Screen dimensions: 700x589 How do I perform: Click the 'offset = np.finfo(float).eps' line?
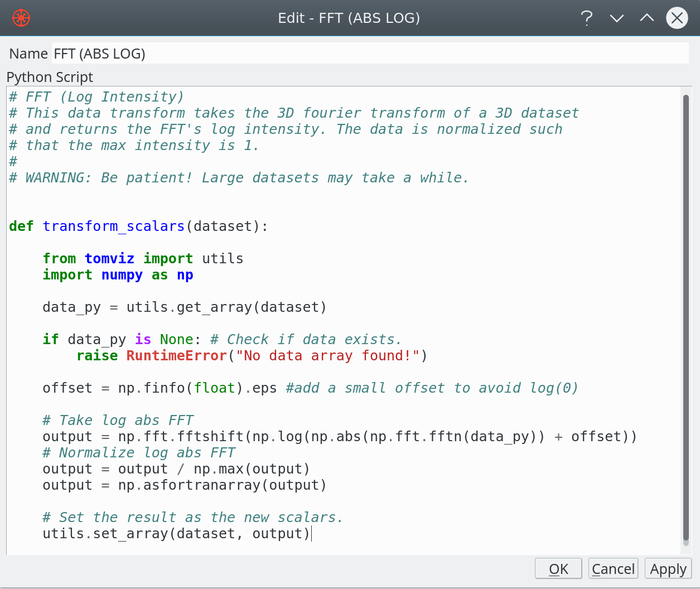[310, 388]
